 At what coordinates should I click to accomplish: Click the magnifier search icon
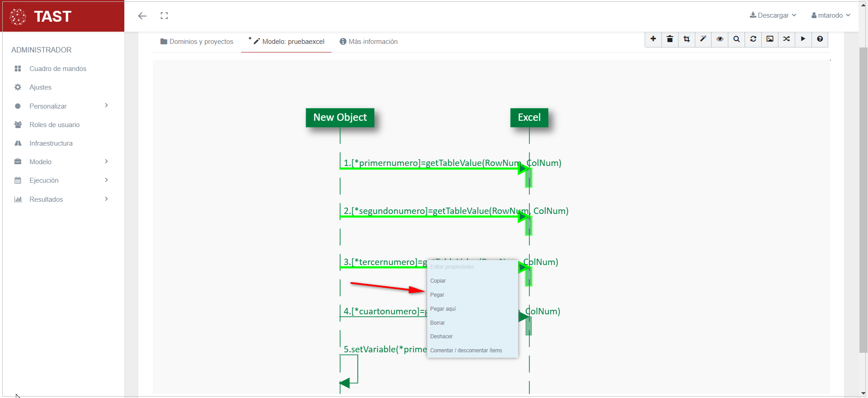pyautogui.click(x=736, y=39)
